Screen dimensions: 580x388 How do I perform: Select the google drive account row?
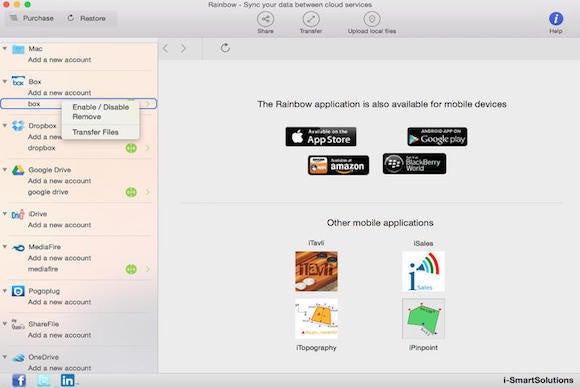[79, 192]
